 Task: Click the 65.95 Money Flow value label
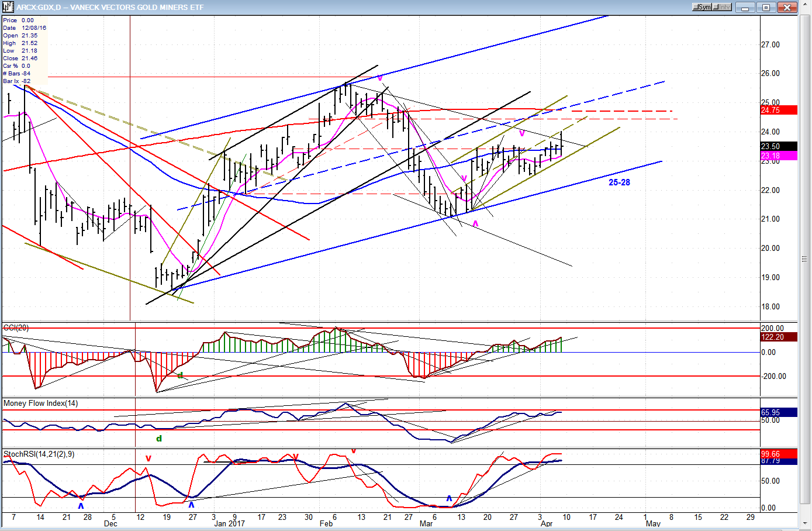[778, 412]
